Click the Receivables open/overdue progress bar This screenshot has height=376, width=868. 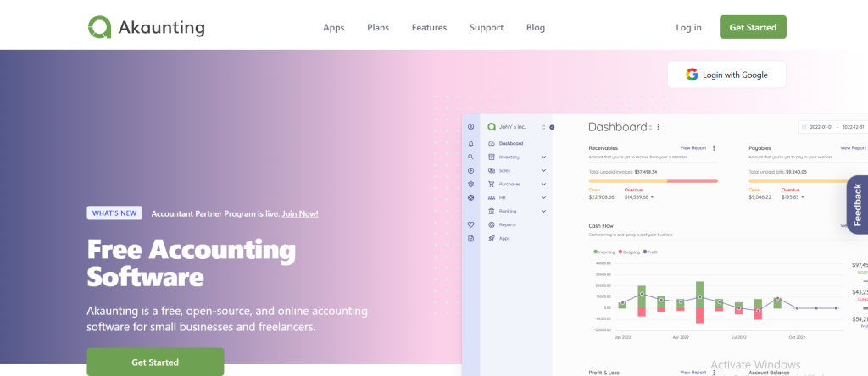(654, 181)
